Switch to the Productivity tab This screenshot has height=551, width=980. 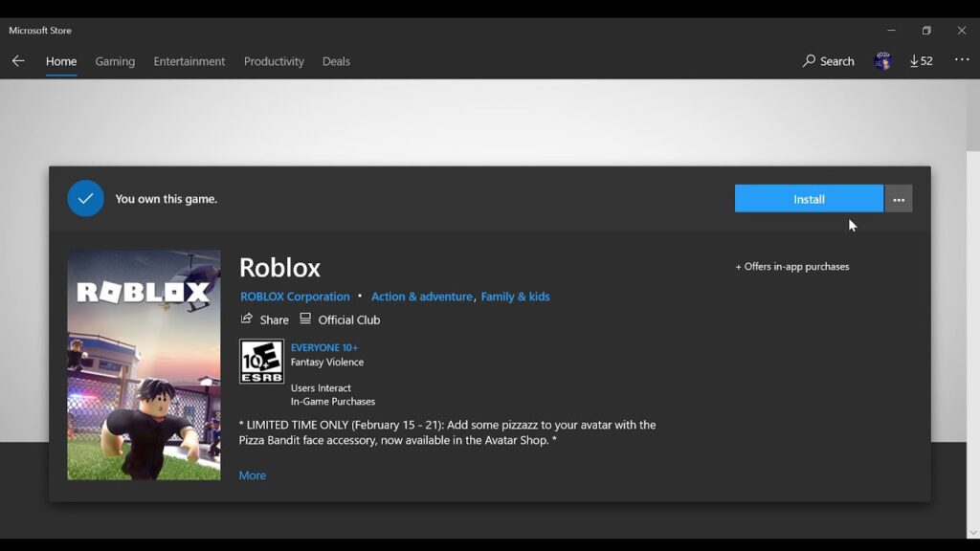coord(274,60)
